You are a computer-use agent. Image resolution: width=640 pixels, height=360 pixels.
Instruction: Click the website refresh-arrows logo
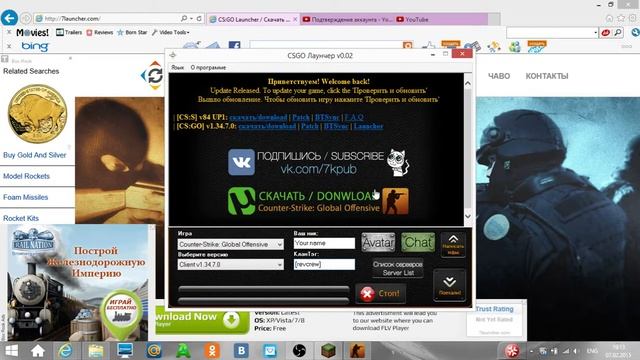153,75
